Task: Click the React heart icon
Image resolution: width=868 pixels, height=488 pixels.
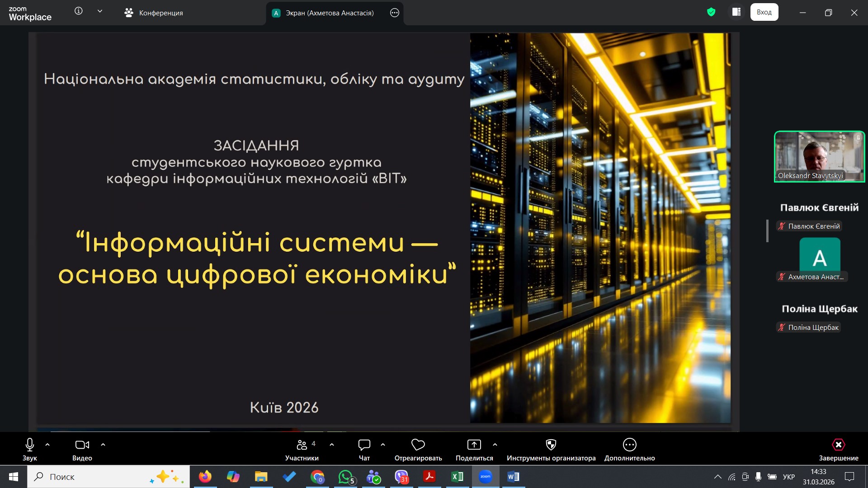Action: coord(418,445)
